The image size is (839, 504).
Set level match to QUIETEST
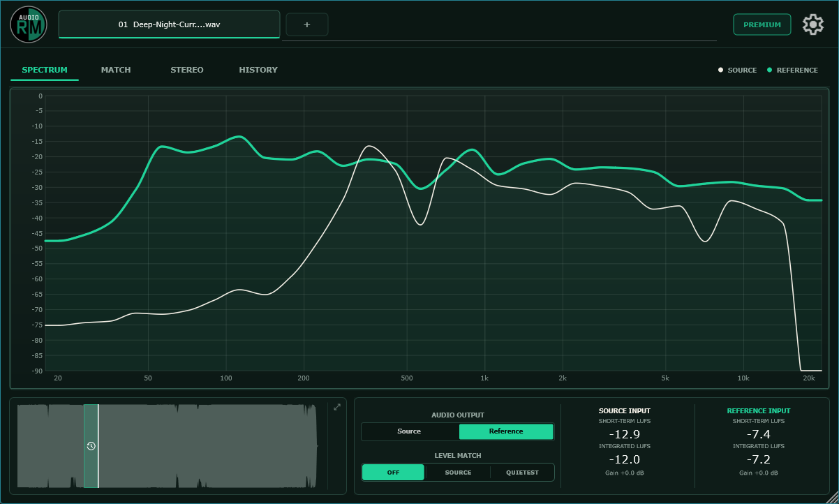click(x=522, y=473)
